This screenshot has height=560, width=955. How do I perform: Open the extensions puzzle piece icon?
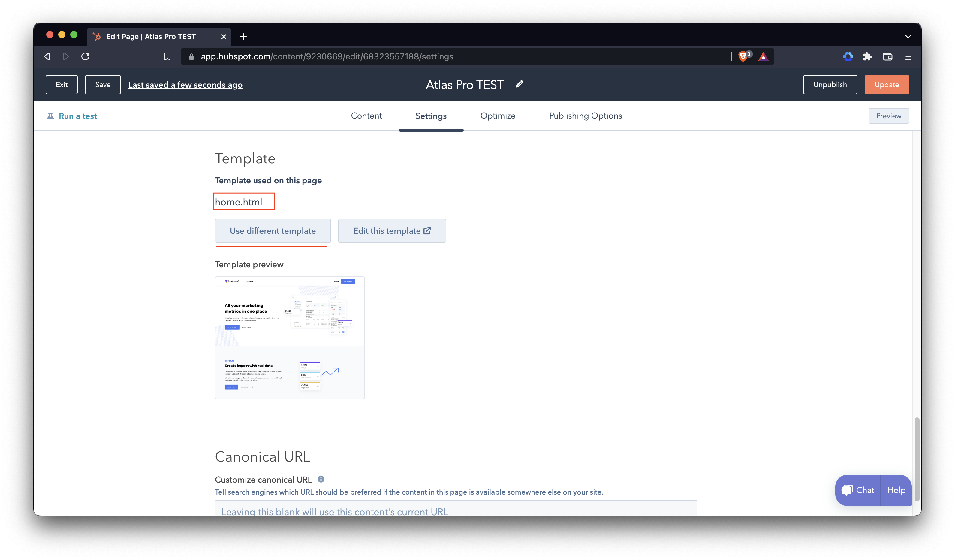point(867,56)
